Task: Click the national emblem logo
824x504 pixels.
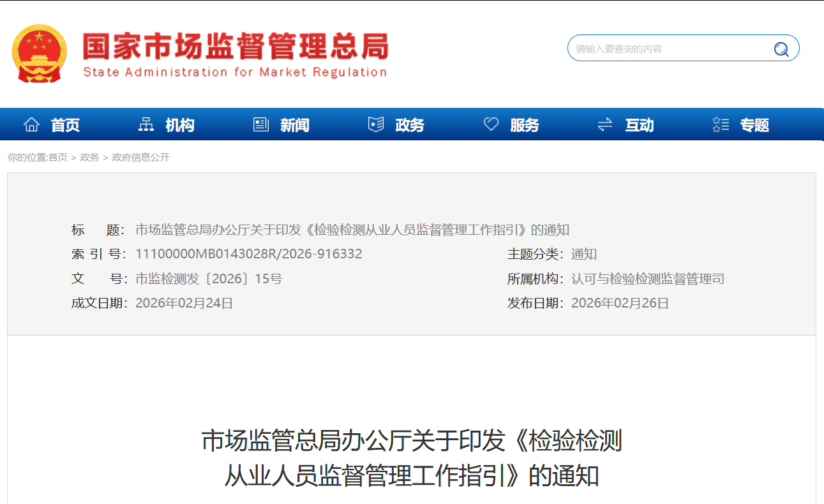Action: click(x=39, y=54)
